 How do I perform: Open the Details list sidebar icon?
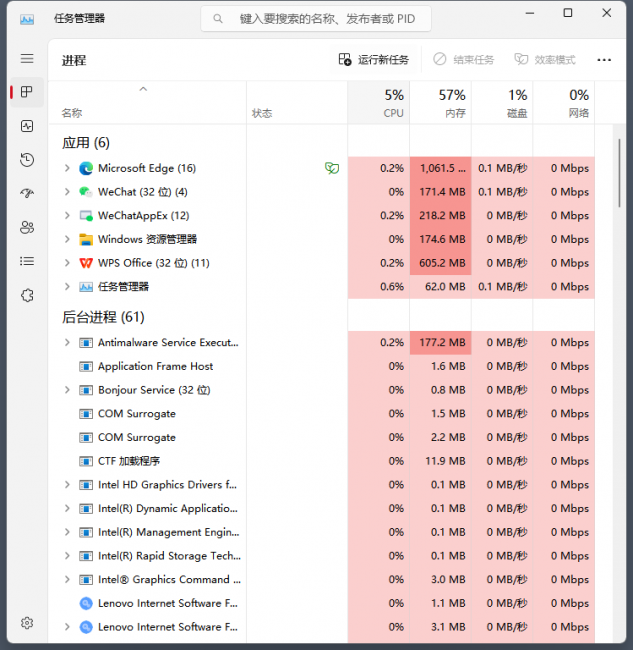click(x=27, y=261)
